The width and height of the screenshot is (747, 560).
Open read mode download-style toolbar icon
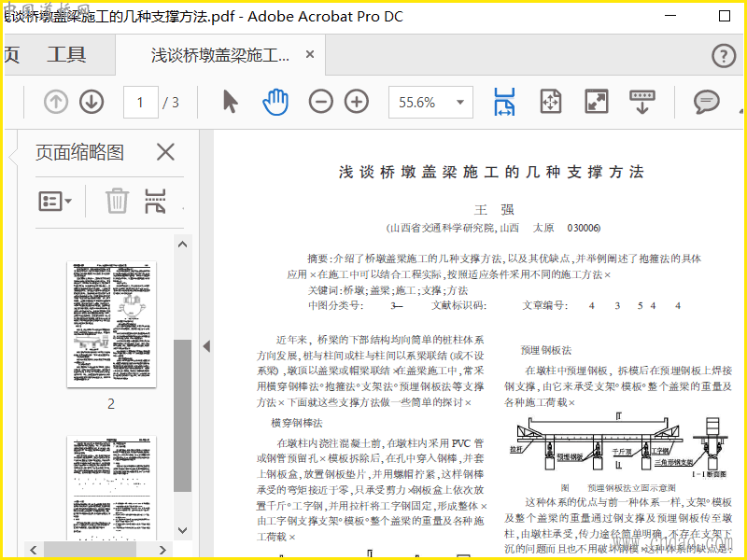tap(642, 102)
